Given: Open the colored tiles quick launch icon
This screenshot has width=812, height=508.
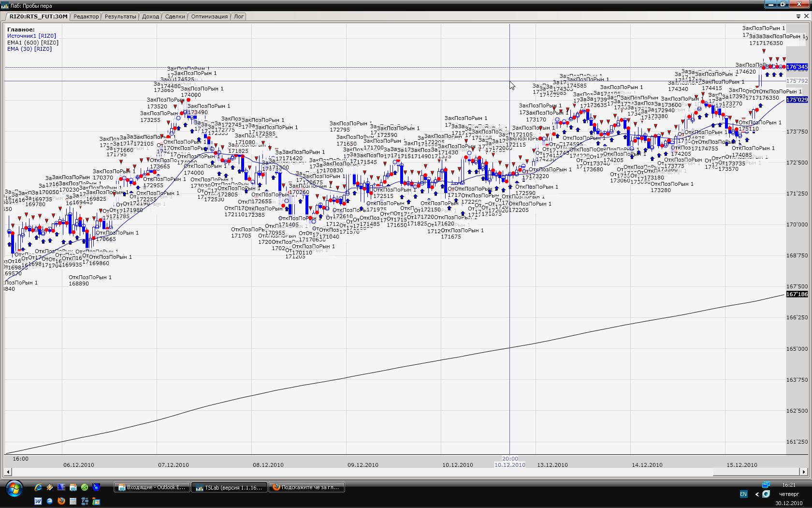Looking at the screenshot, I should (x=96, y=501).
